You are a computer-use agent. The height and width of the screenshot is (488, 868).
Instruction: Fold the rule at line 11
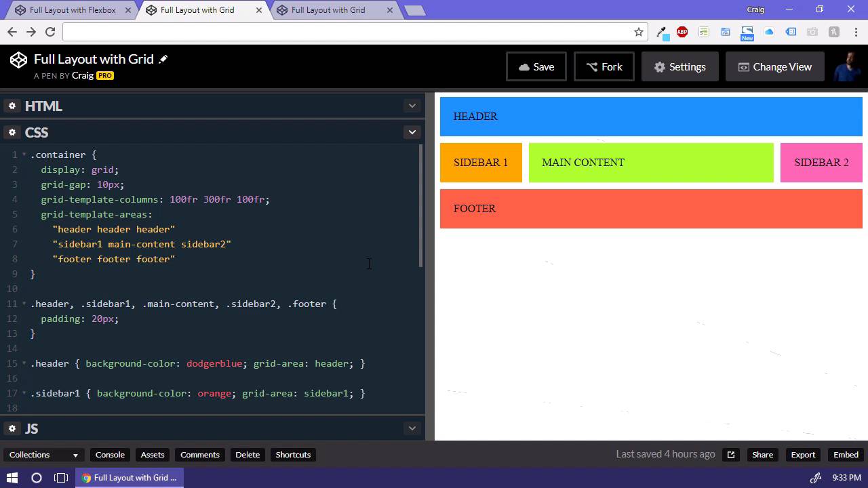[x=24, y=304]
